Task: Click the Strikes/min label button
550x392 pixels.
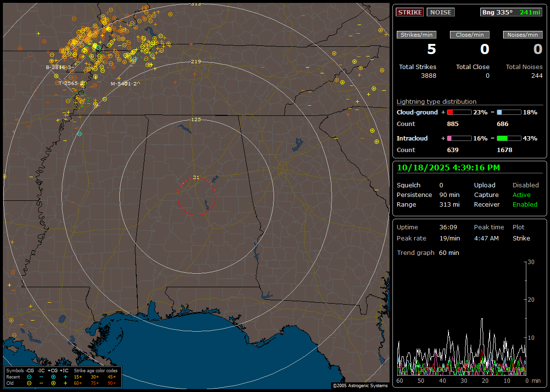Action: coord(417,35)
